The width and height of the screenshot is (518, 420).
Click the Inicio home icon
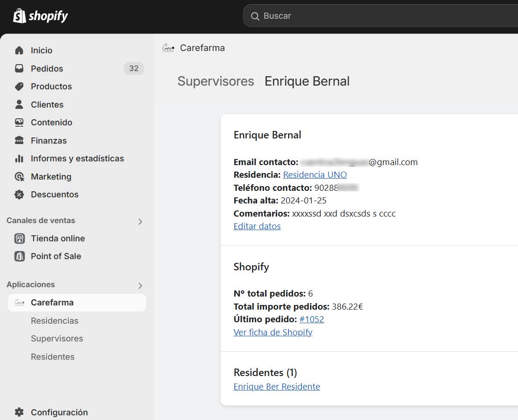point(19,50)
